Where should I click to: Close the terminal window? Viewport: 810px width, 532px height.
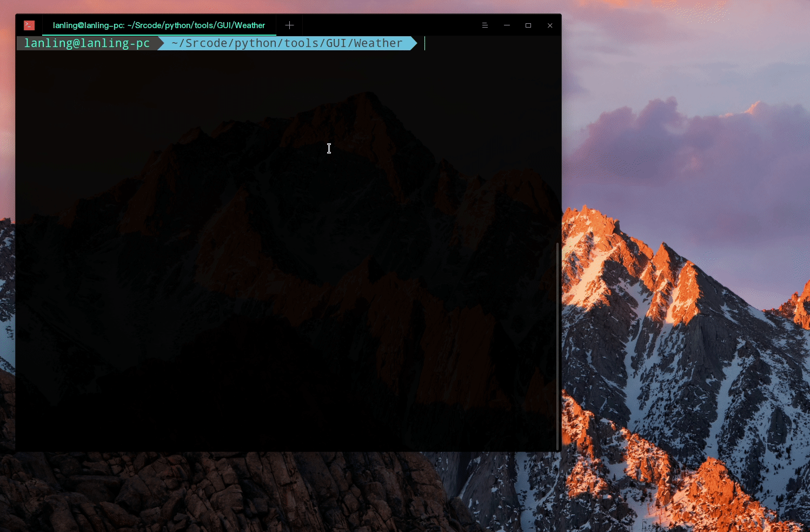point(550,25)
